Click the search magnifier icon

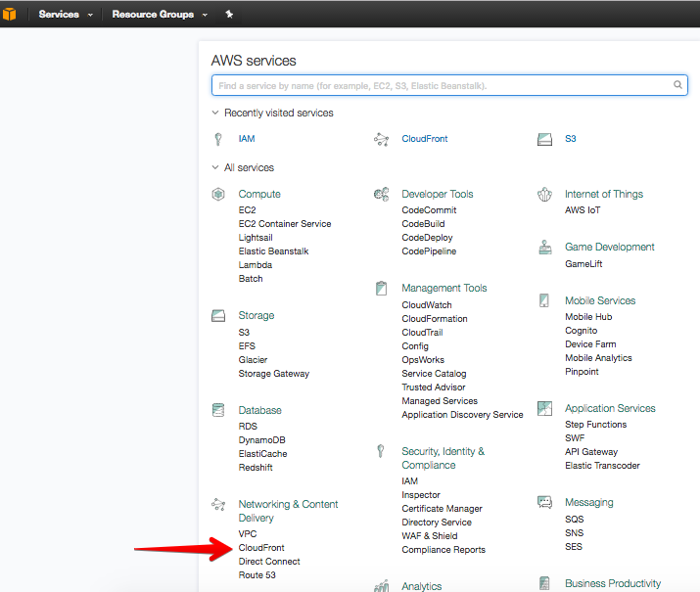[677, 85]
